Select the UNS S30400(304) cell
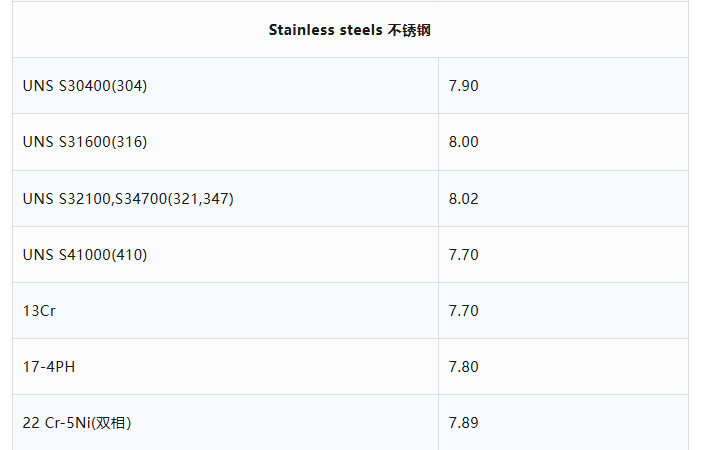 (x=85, y=86)
